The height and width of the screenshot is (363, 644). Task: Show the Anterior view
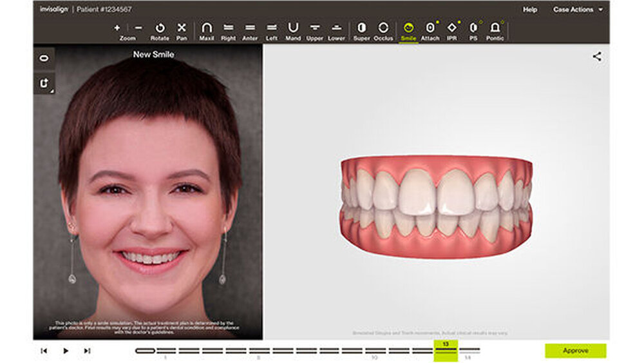[250, 28]
